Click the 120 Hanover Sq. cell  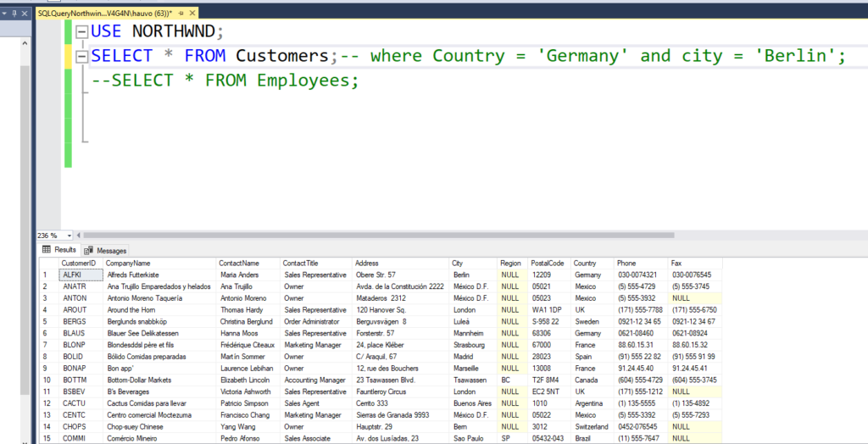400,309
